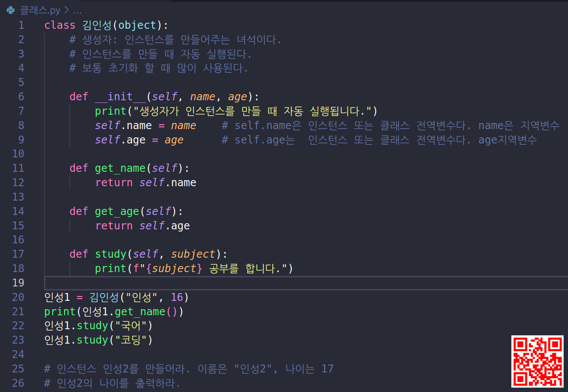
Task: Click the Python file icon in breadcrumb
Action: 11,10
